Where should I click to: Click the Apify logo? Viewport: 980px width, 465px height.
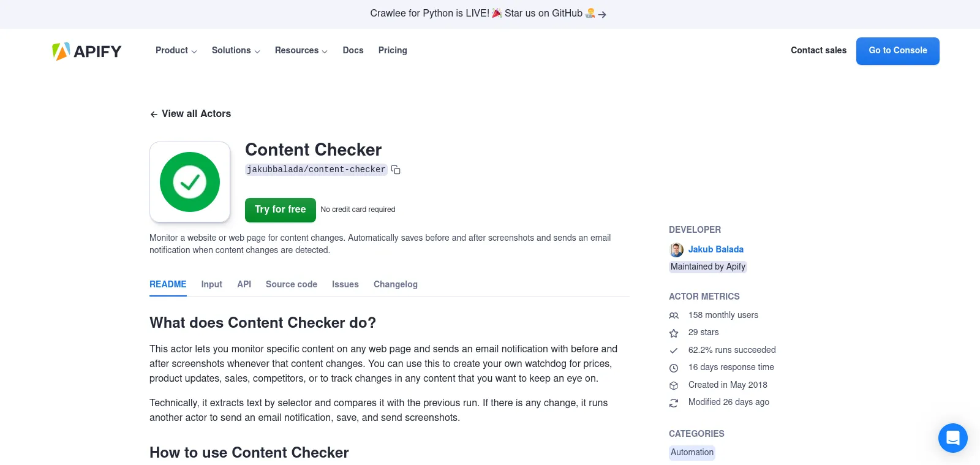87,51
